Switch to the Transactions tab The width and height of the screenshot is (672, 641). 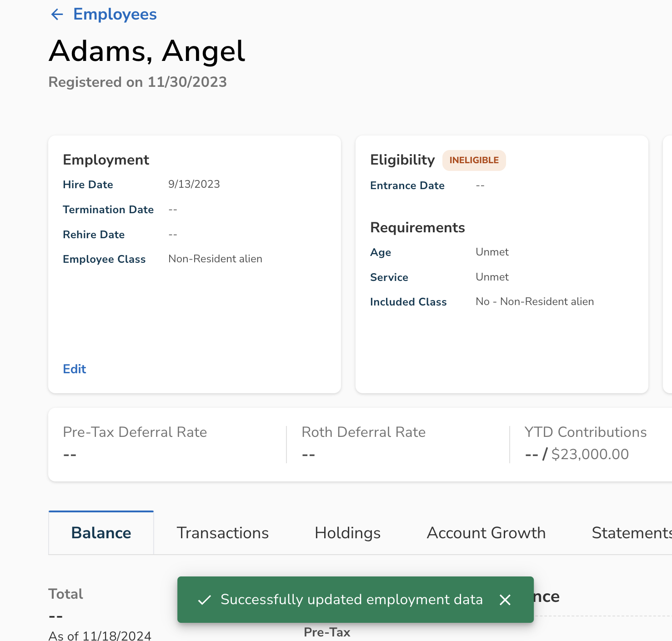tap(222, 533)
